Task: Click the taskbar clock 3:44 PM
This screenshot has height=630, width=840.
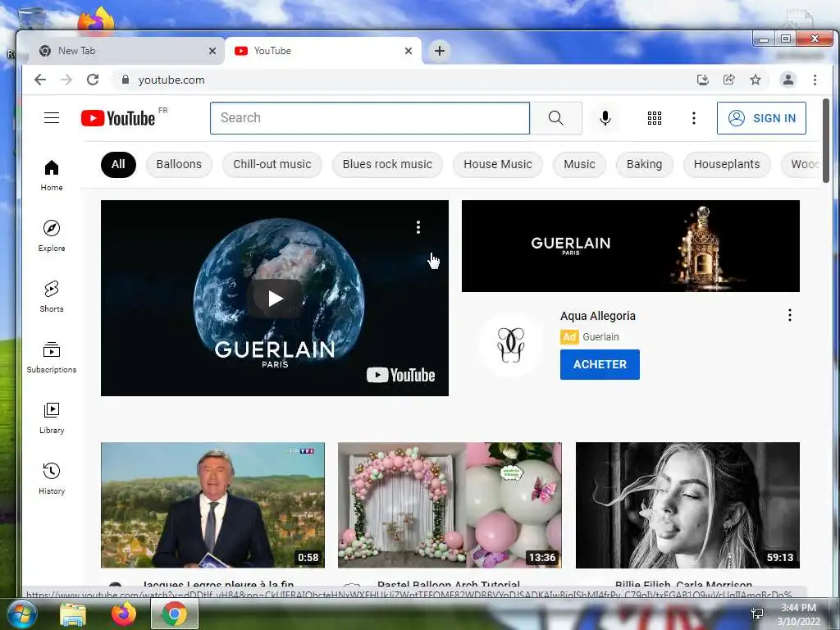Action: coord(798,608)
